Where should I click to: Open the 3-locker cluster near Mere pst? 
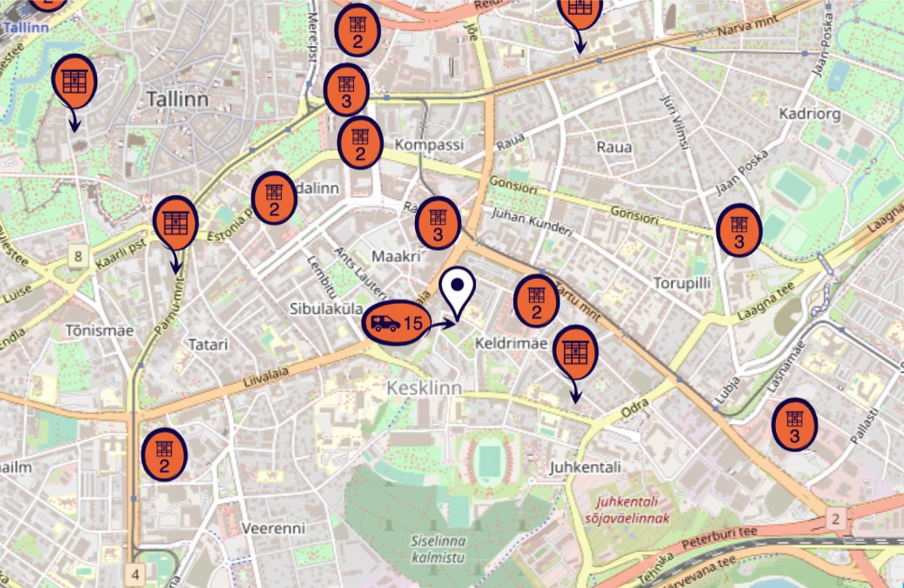[x=346, y=90]
